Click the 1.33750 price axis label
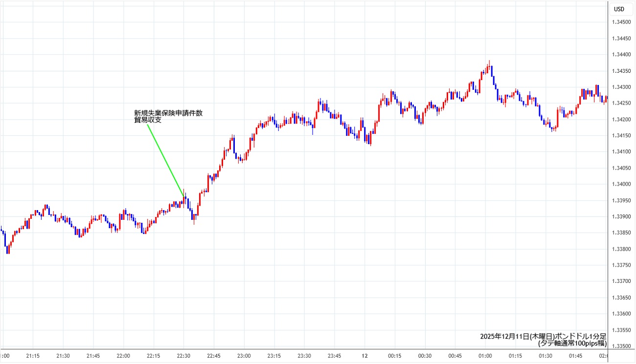636x364 pixels. [x=621, y=265]
